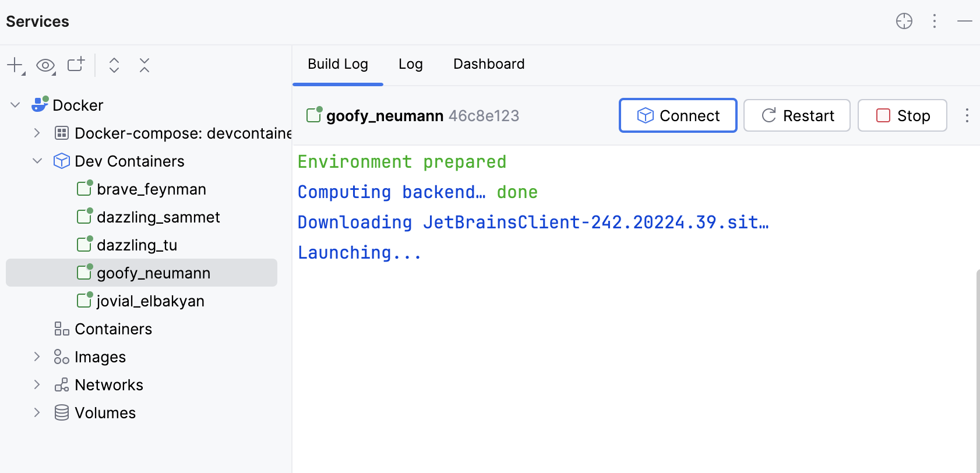Open the Dashboard tab
This screenshot has width=980, height=473.
point(489,64)
